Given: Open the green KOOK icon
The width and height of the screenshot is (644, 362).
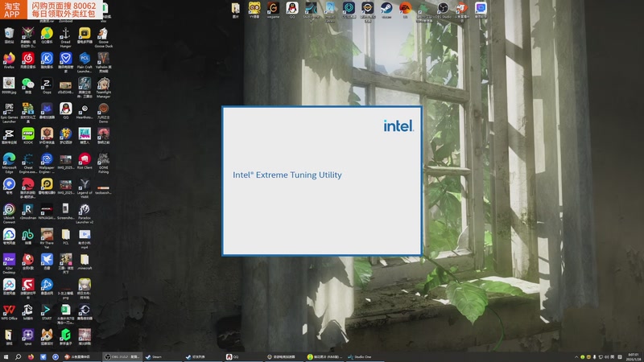Looking at the screenshot, I should 28,135.
